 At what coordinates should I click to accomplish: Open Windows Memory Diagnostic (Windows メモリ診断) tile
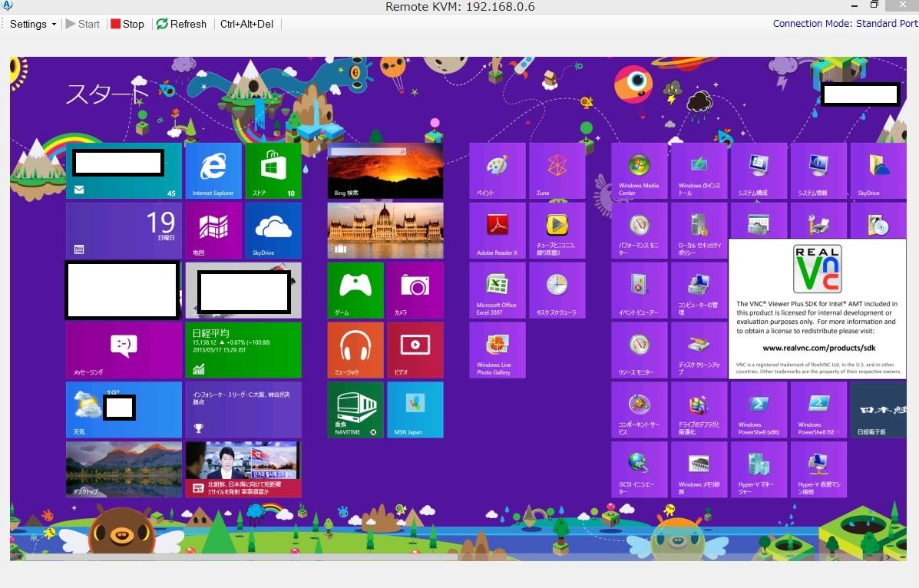pos(699,470)
